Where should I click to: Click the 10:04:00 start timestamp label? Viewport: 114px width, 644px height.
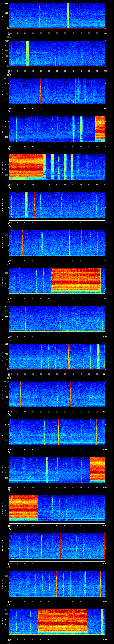pyautogui.click(x=9, y=147)
